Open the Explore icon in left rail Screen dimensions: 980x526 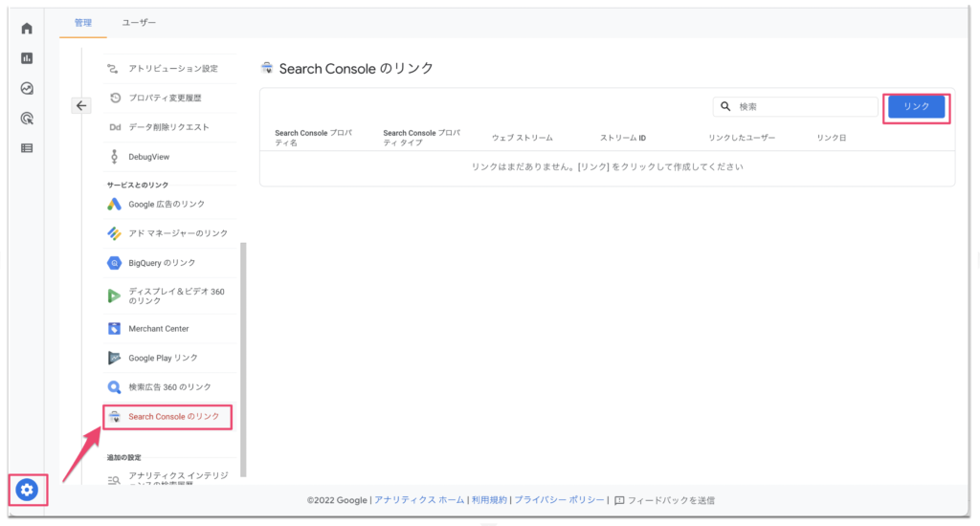click(x=27, y=88)
